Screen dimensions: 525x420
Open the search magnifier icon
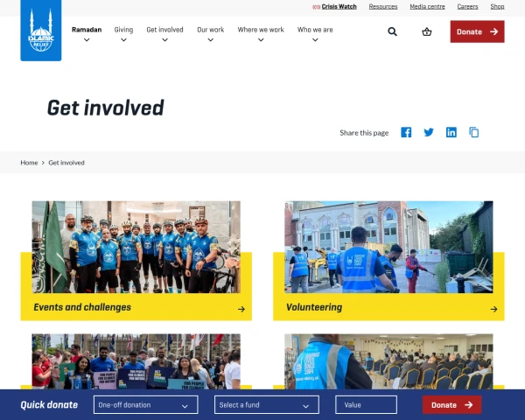[392, 31]
